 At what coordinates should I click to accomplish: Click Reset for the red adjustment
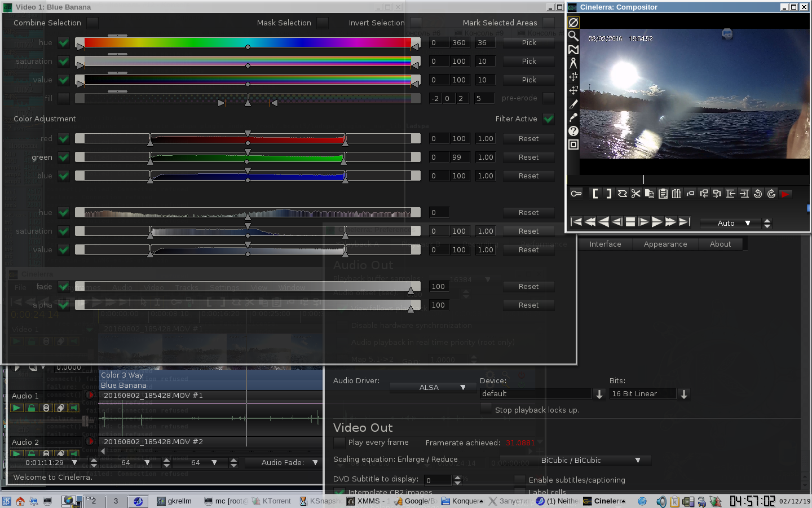click(x=529, y=139)
